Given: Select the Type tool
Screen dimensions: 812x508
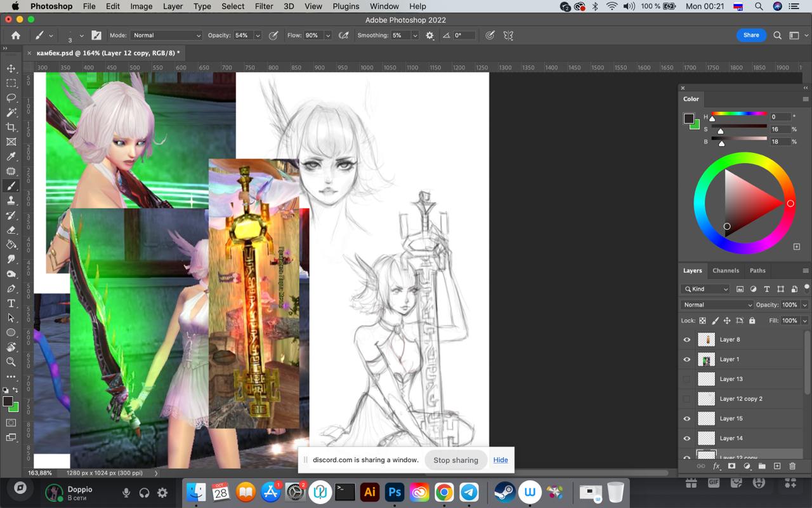Looking at the screenshot, I should coord(11,304).
